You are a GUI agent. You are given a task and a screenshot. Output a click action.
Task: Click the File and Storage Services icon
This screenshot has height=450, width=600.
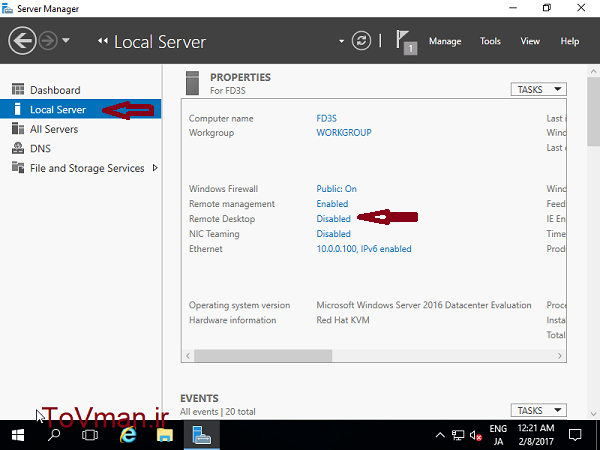click(x=18, y=167)
